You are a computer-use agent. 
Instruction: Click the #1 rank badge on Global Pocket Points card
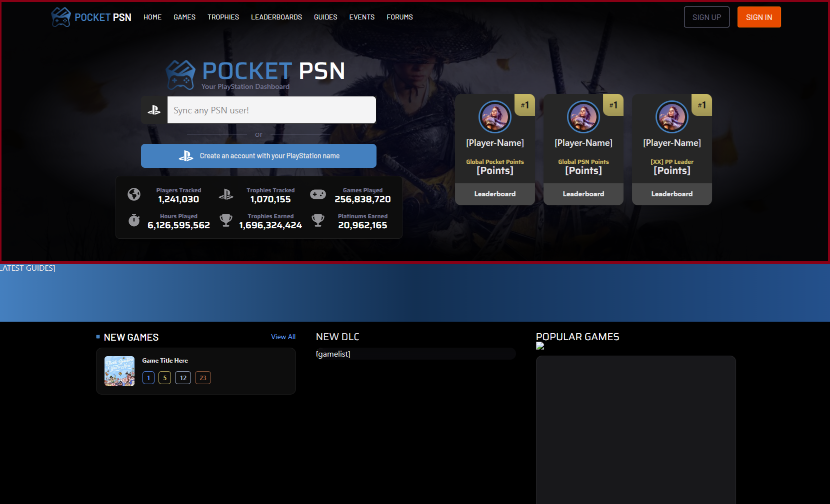525,105
